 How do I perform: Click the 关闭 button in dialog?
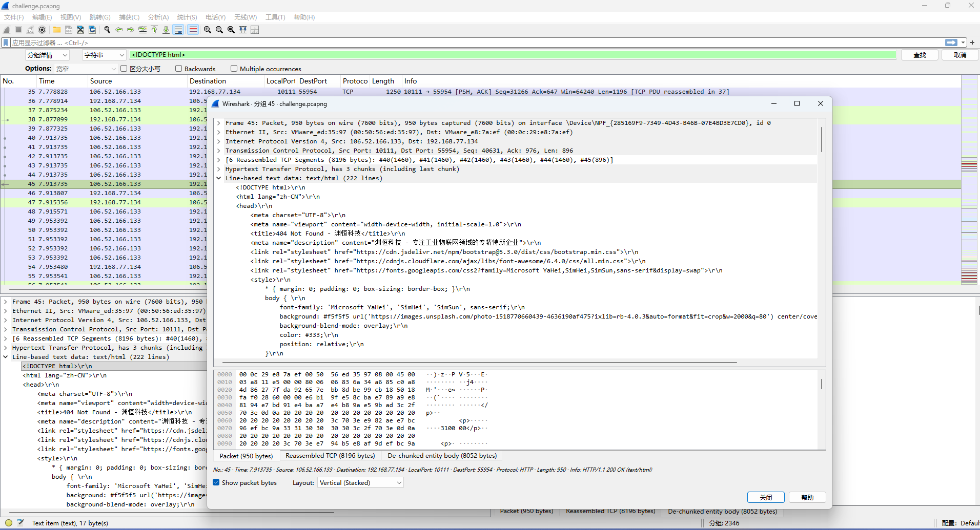click(766, 497)
